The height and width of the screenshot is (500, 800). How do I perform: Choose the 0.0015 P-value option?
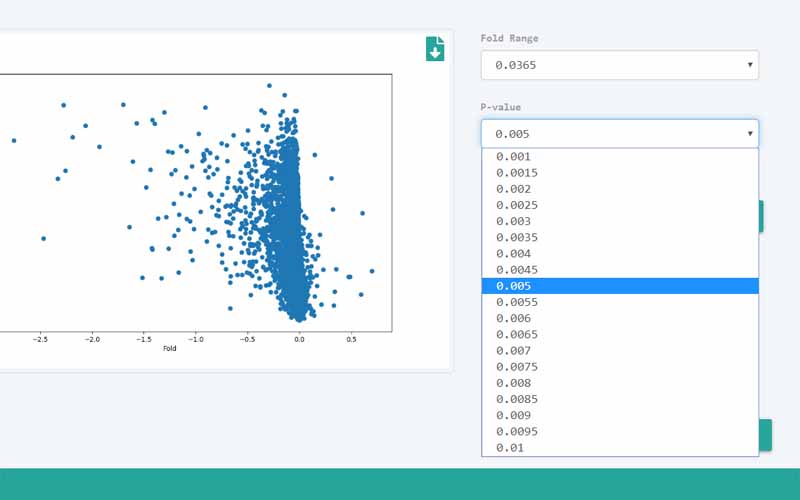coord(619,173)
